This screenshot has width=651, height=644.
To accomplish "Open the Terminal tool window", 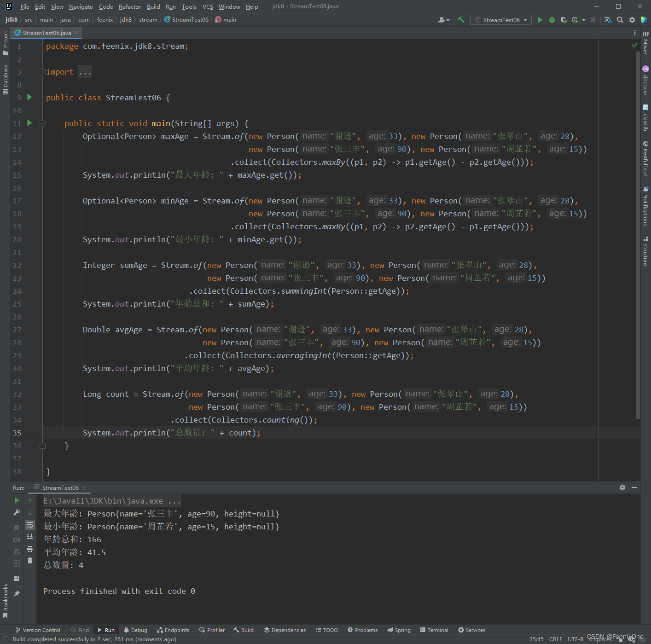I will click(x=434, y=630).
